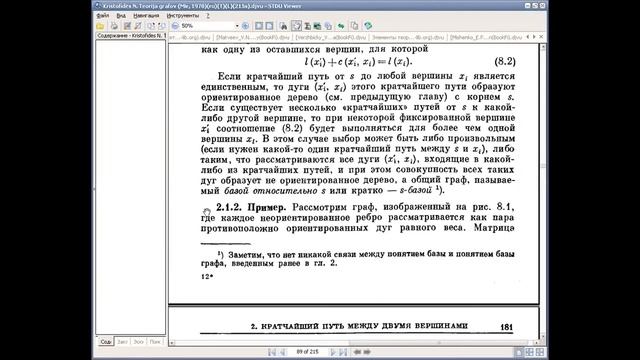
Task: Click the copy pages toolbar icon
Action: pos(355,26)
